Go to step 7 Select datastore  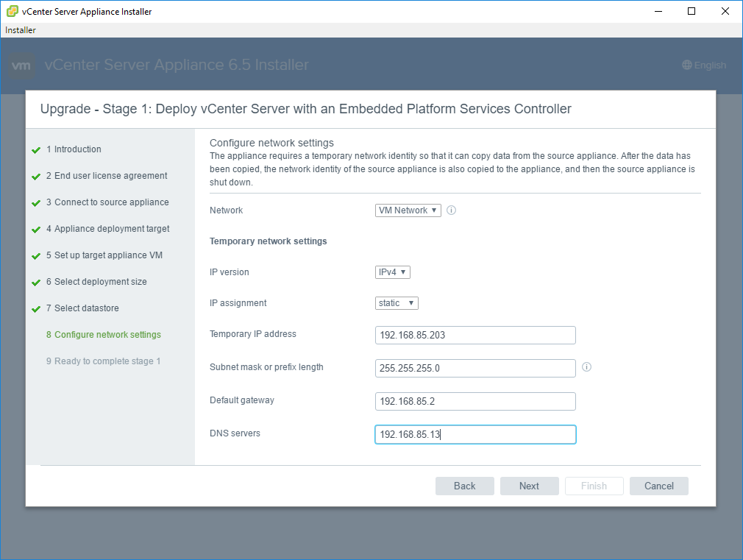(x=82, y=308)
